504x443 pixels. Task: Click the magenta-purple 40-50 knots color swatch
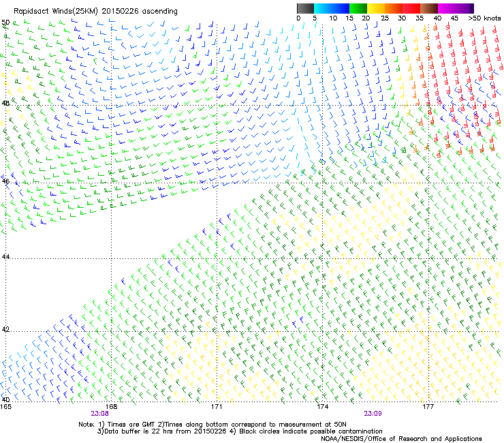(456, 8)
